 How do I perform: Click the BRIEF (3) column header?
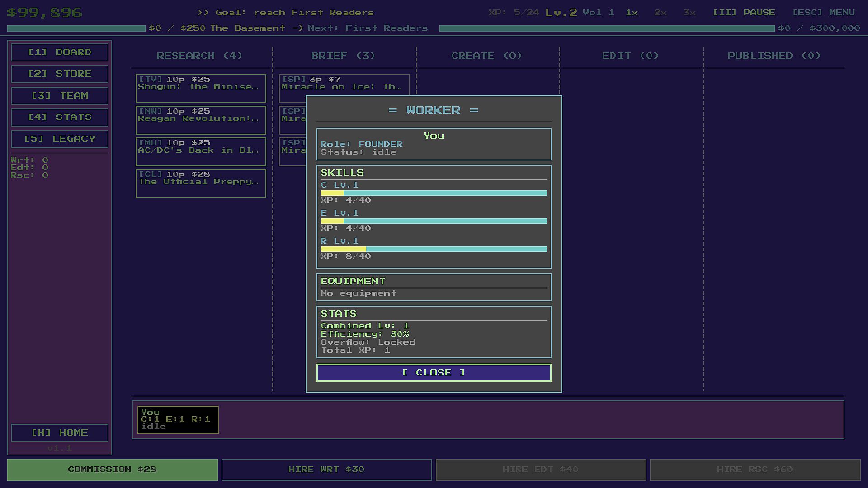343,56
